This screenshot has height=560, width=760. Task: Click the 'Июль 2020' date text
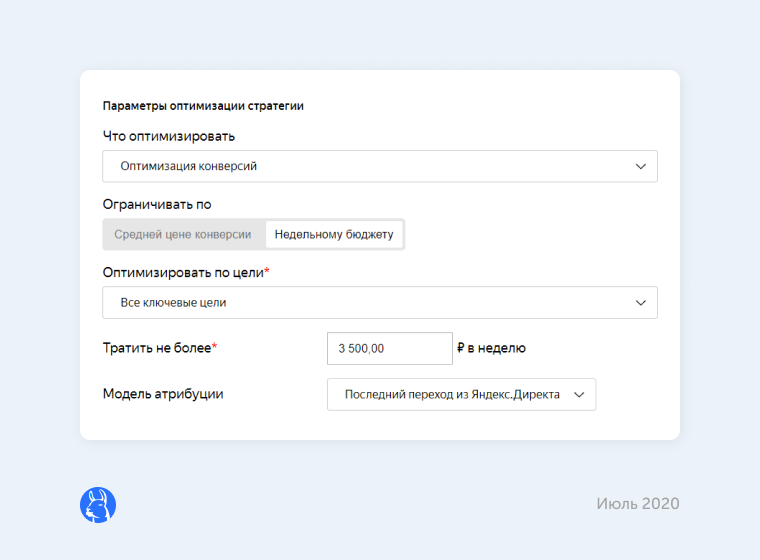coord(638,504)
